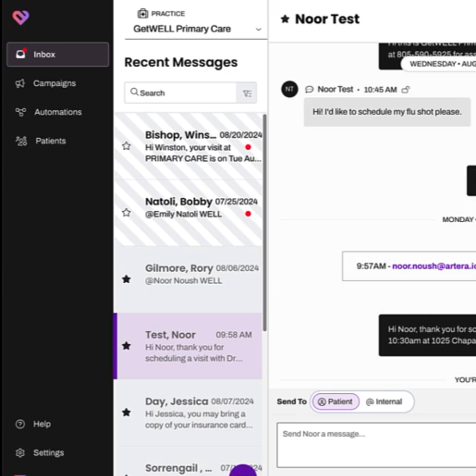This screenshot has height=476, width=476.
Task: Go to Campaigns in the sidebar
Action: coord(54,83)
